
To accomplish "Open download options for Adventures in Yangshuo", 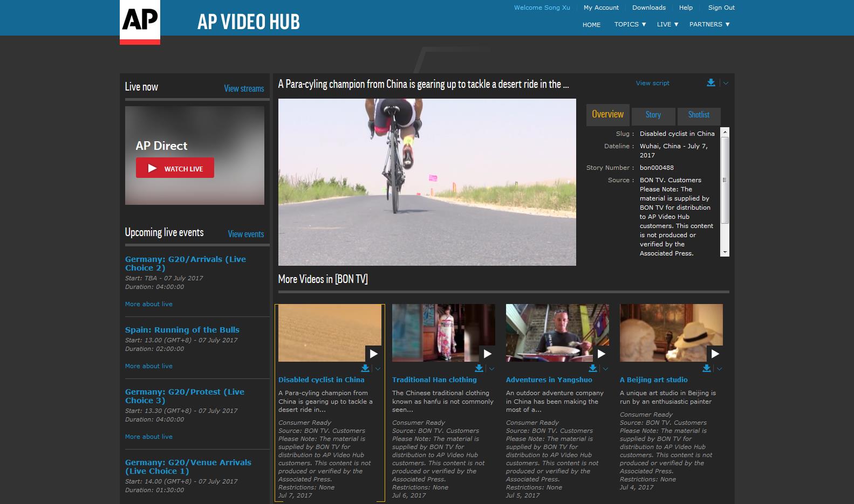I will click(x=605, y=369).
